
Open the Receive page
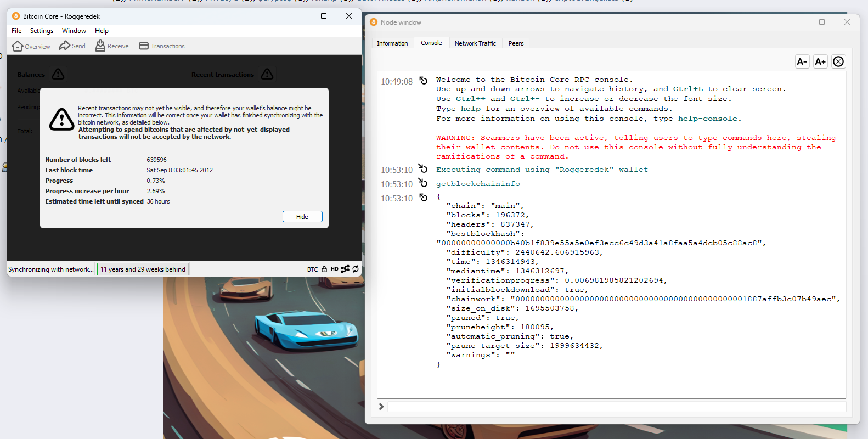click(x=112, y=46)
